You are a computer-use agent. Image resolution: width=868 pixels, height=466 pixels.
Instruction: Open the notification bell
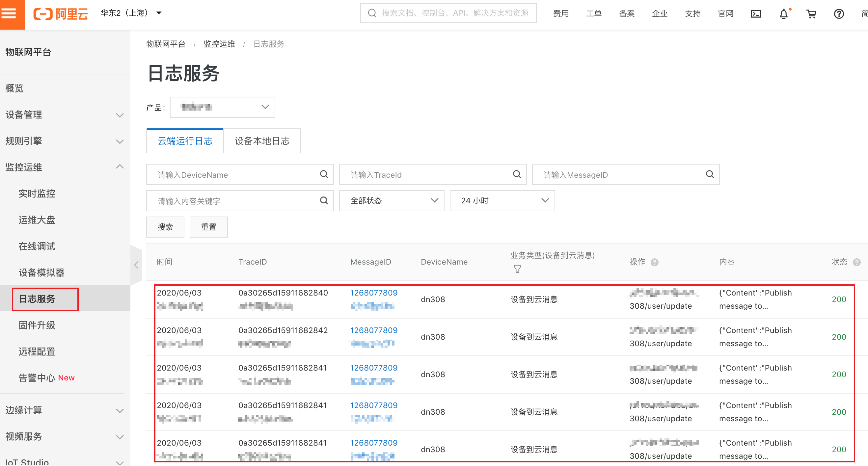click(783, 14)
